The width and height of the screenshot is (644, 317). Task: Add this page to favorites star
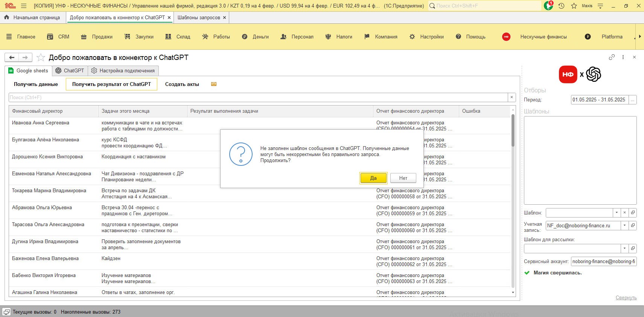coord(41,58)
